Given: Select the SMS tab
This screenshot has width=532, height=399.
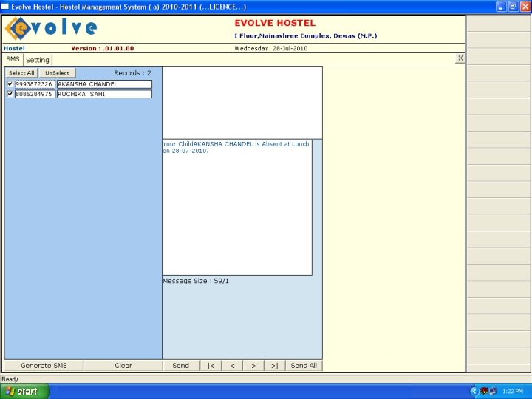Looking at the screenshot, I should [x=13, y=59].
